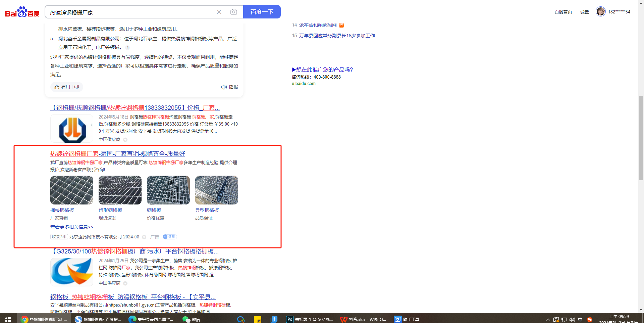Expand hidden system tray icons
The height and width of the screenshot is (323, 644).
(548, 320)
